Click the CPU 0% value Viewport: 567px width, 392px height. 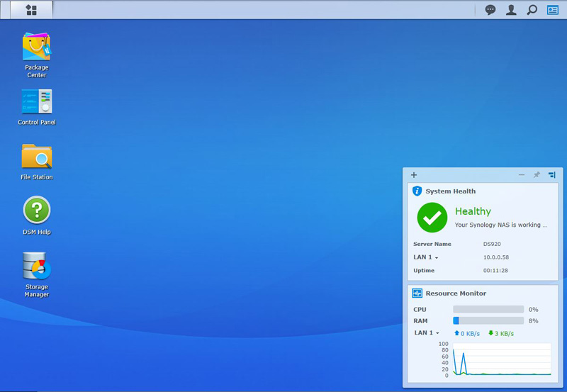pyautogui.click(x=533, y=310)
